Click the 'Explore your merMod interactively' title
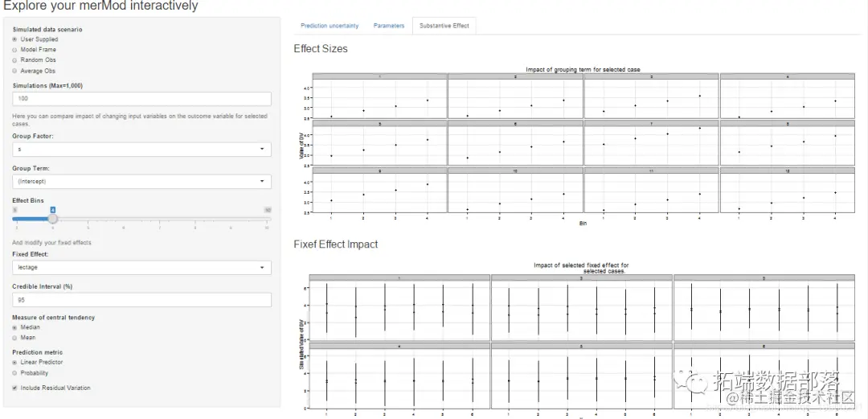 click(100, 6)
